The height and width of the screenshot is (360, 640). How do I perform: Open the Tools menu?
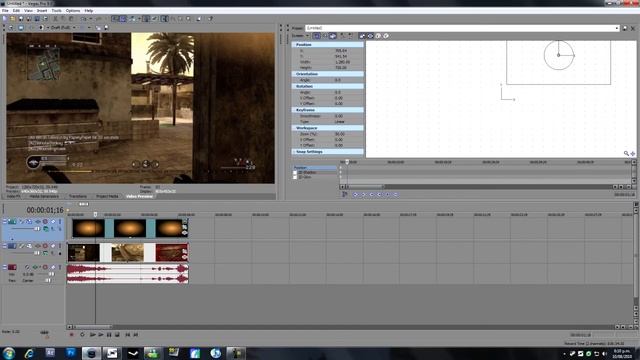(x=56, y=11)
